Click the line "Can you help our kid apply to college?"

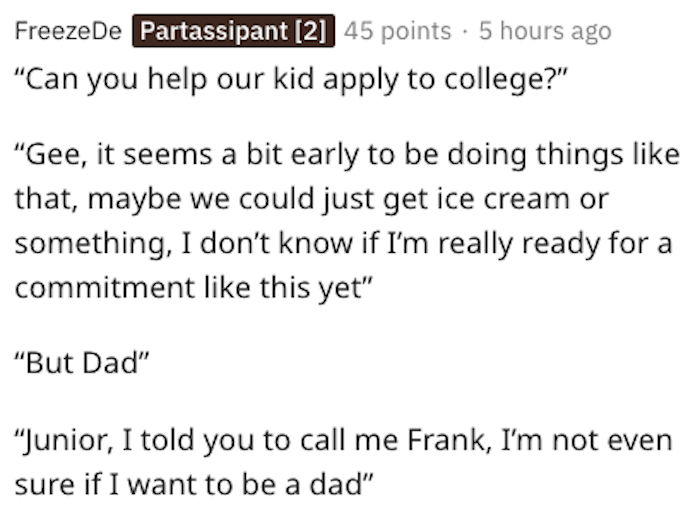[x=291, y=79]
